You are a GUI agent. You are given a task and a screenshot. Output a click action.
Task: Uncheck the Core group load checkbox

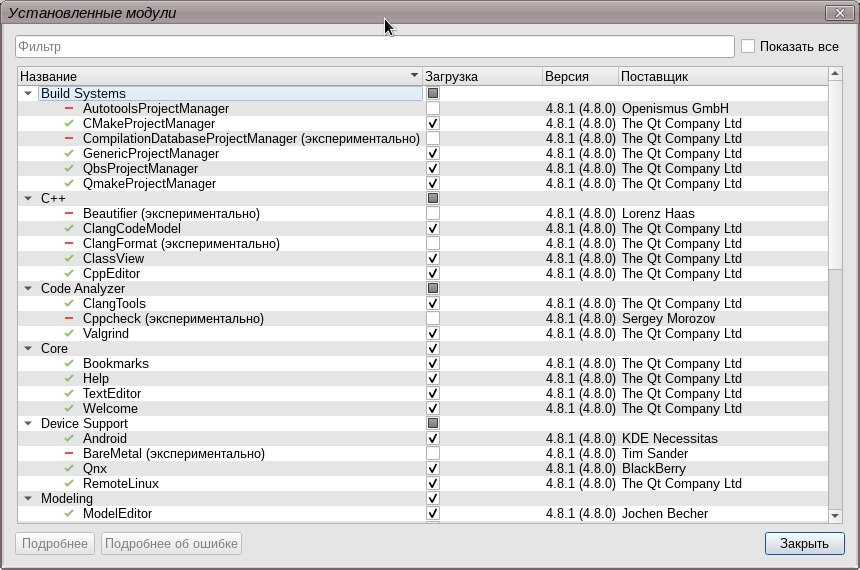433,348
